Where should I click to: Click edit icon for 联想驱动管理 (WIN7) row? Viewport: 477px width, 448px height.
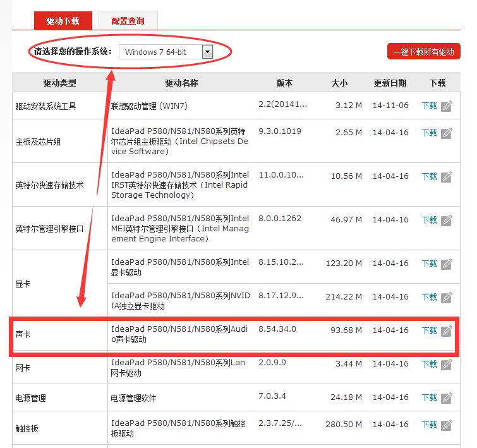(x=446, y=106)
